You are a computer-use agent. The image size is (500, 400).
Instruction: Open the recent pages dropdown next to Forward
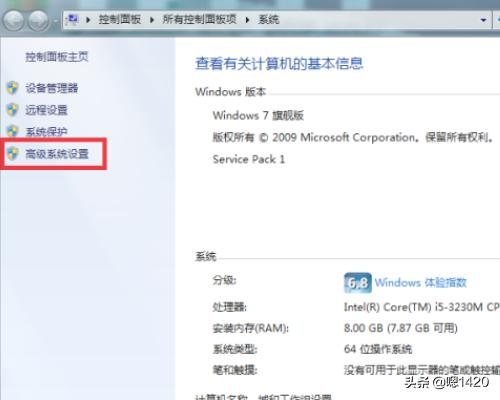click(55, 21)
